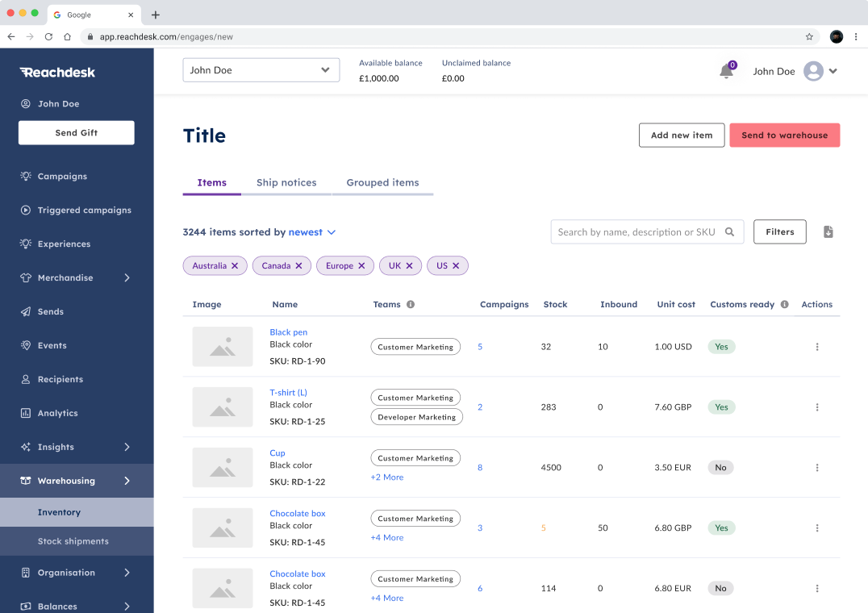Viewport: 868px width, 613px height.
Task: Open the notification bell
Action: click(724, 71)
